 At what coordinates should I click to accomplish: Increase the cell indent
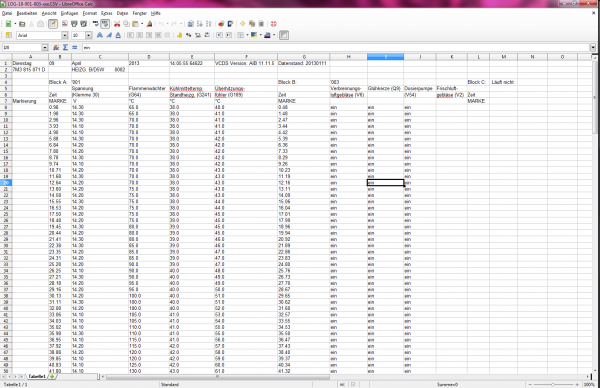(228, 35)
